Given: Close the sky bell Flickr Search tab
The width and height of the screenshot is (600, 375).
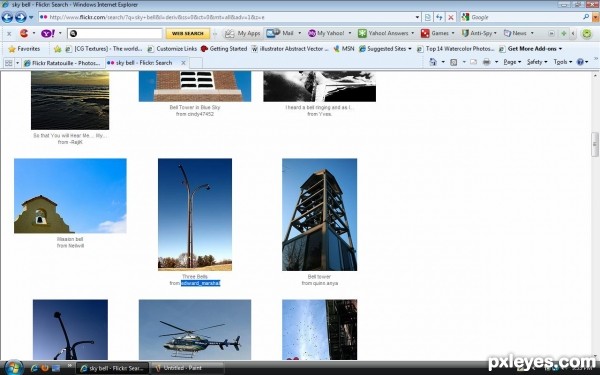Looking at the screenshot, I should [x=183, y=63].
